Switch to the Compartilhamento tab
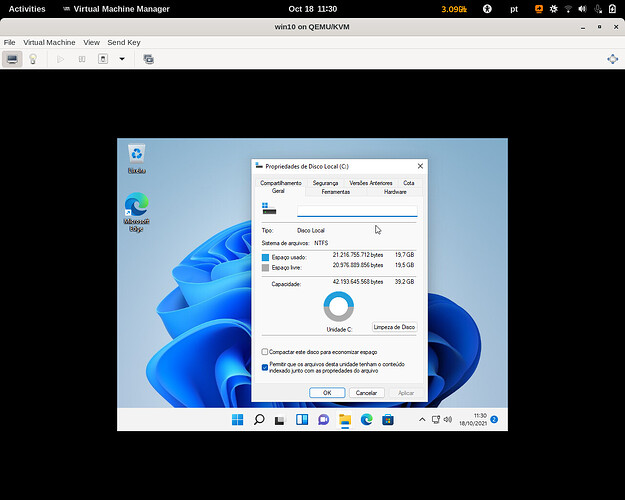This screenshot has width=625, height=500. (x=281, y=183)
